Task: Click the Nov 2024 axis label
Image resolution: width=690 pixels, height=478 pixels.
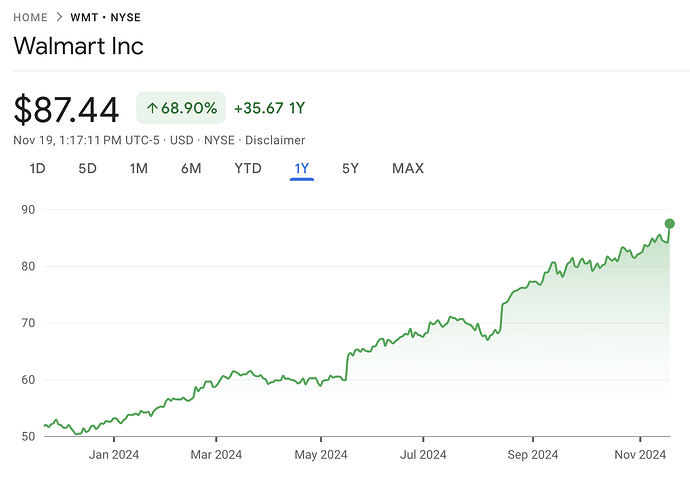Action: coord(640,455)
